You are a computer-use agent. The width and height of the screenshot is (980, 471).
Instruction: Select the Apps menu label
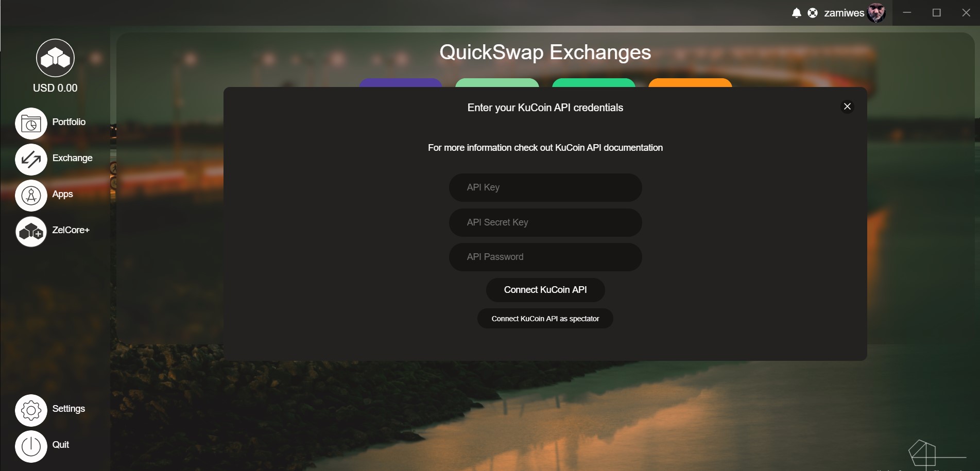[x=63, y=194]
